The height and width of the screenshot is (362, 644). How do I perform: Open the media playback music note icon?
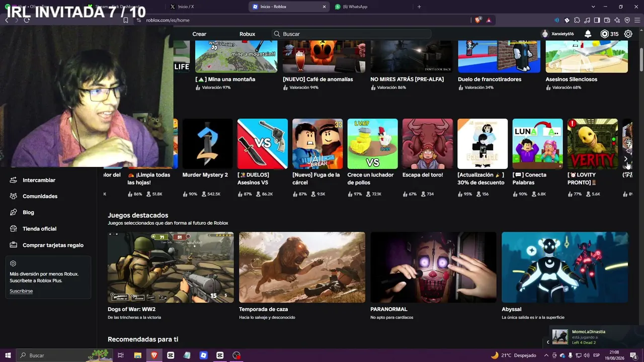coord(587,20)
